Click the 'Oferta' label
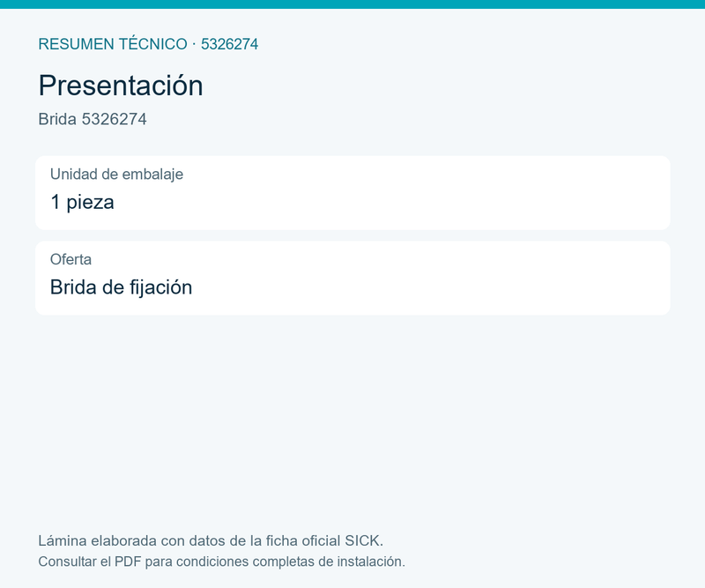705x588 pixels. (x=70, y=259)
